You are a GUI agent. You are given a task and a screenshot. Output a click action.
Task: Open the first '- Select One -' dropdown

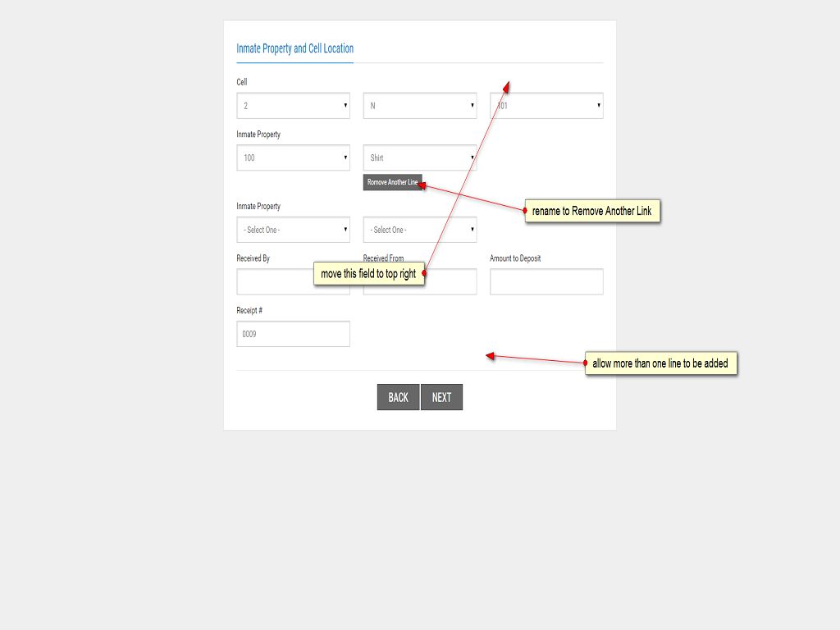click(x=293, y=230)
